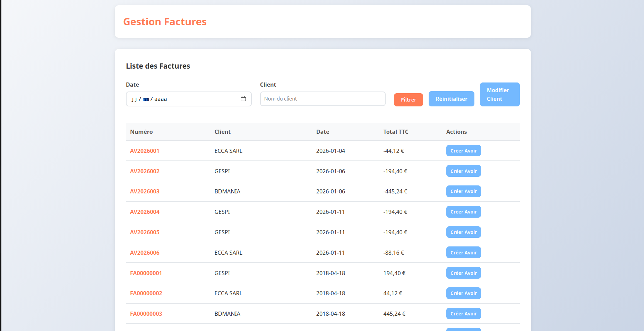The image size is (644, 331).
Task: Click the Gestion Factures heading
Action: [x=165, y=22]
